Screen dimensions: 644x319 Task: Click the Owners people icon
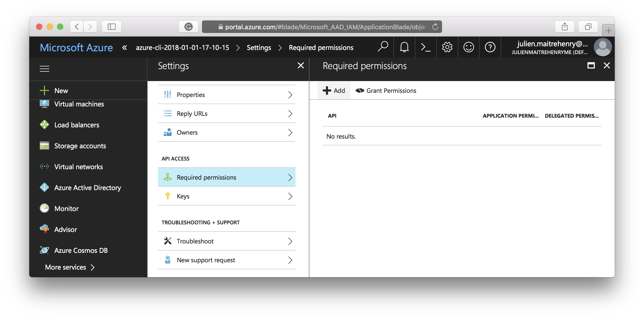tap(167, 132)
